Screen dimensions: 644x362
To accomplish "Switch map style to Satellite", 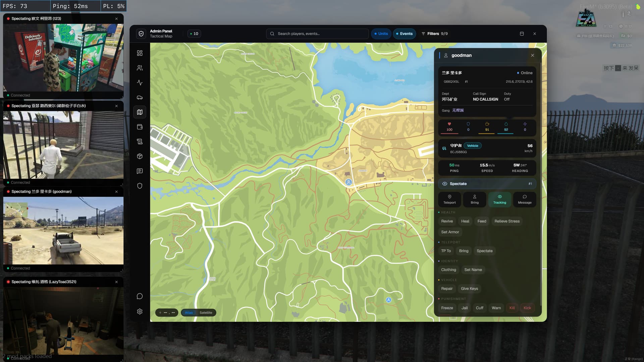I will pyautogui.click(x=206, y=313).
